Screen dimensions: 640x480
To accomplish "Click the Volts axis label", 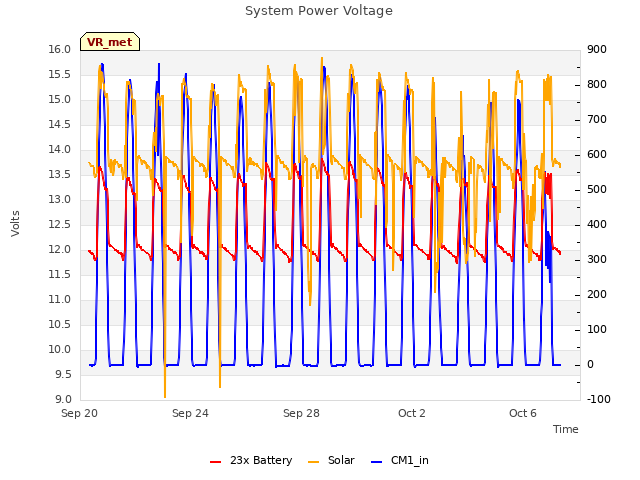I will [16, 224].
